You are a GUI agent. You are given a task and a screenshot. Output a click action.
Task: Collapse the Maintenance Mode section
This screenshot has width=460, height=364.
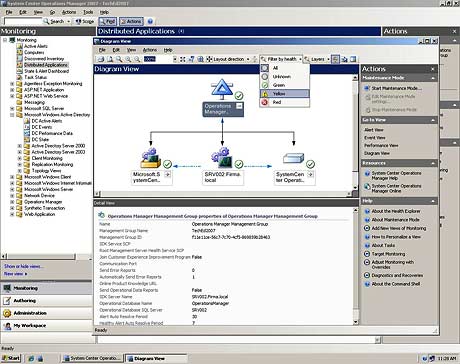point(433,78)
